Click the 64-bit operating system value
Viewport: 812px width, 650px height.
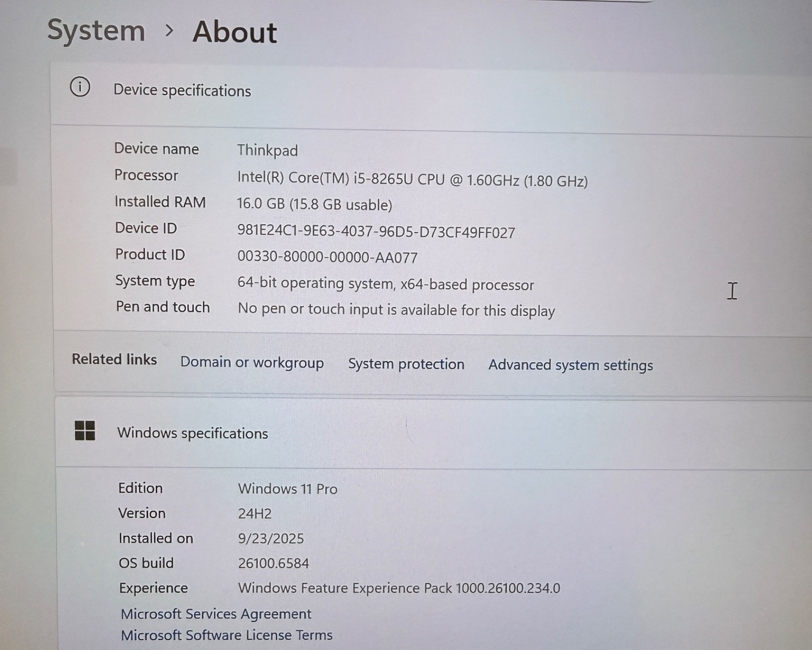click(x=386, y=284)
